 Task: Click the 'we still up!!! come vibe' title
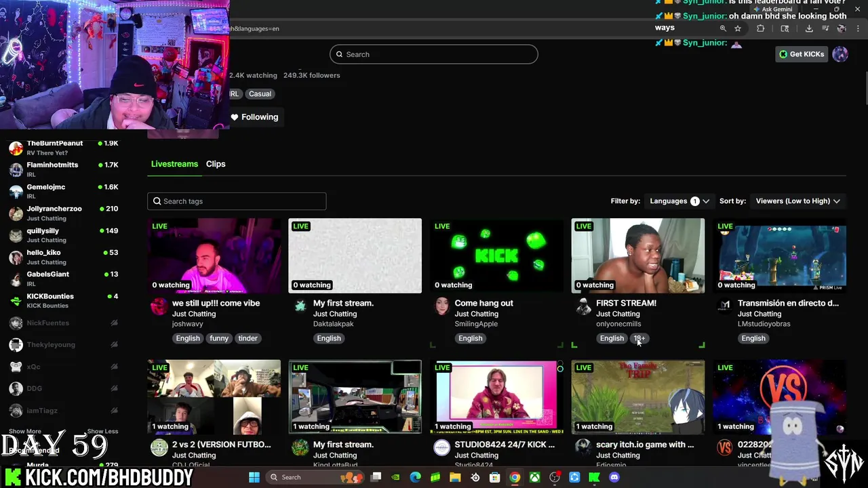click(x=216, y=303)
